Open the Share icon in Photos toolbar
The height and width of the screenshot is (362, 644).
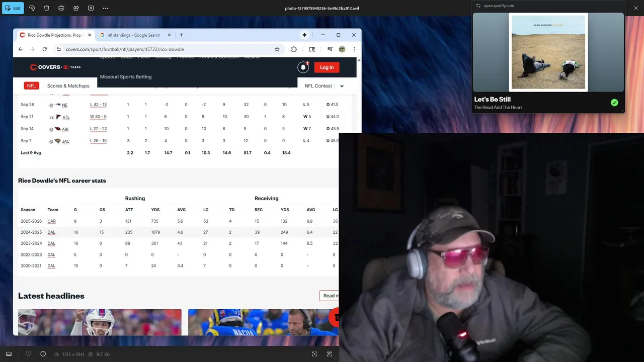click(x=76, y=8)
